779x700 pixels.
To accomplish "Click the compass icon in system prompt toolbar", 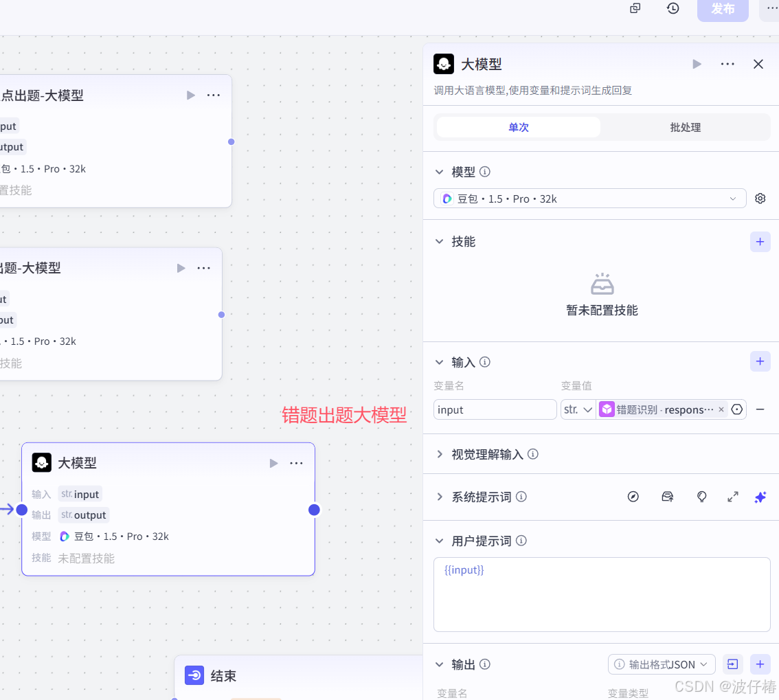I will click(633, 497).
